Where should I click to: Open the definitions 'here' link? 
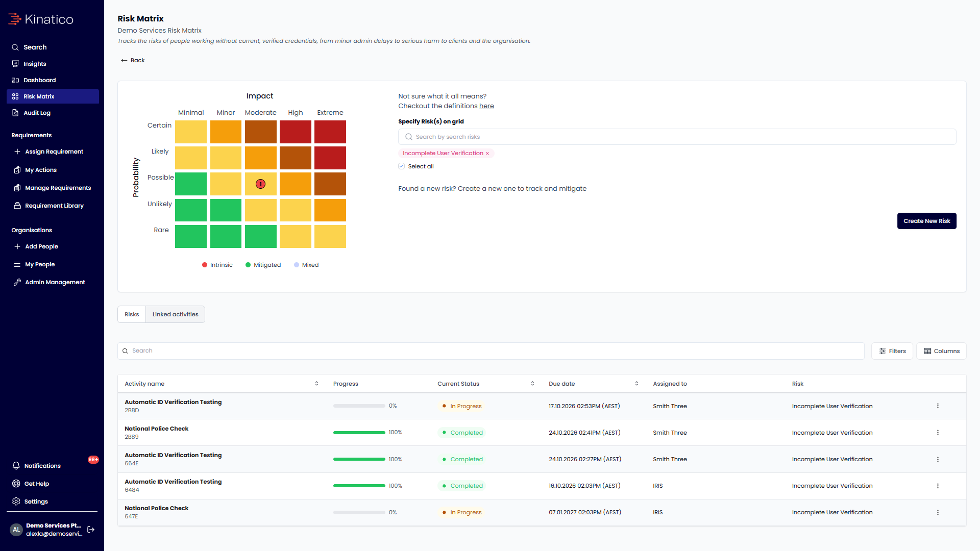coord(486,106)
